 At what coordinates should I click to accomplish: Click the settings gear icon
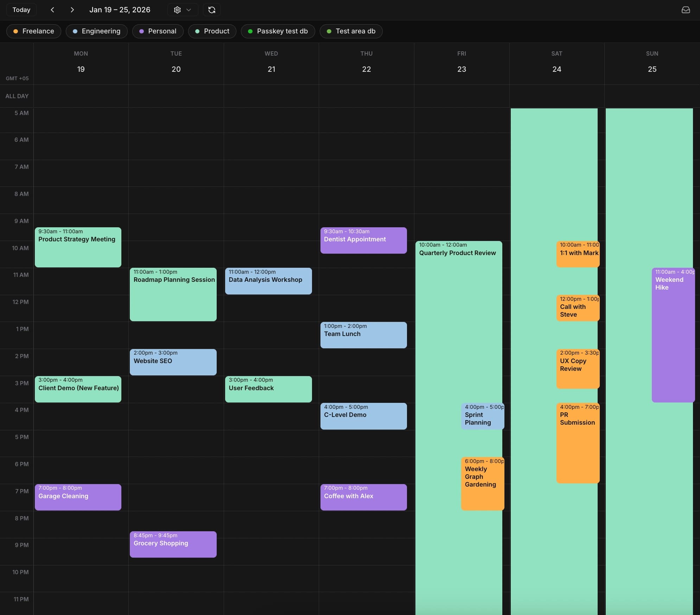pyautogui.click(x=177, y=10)
